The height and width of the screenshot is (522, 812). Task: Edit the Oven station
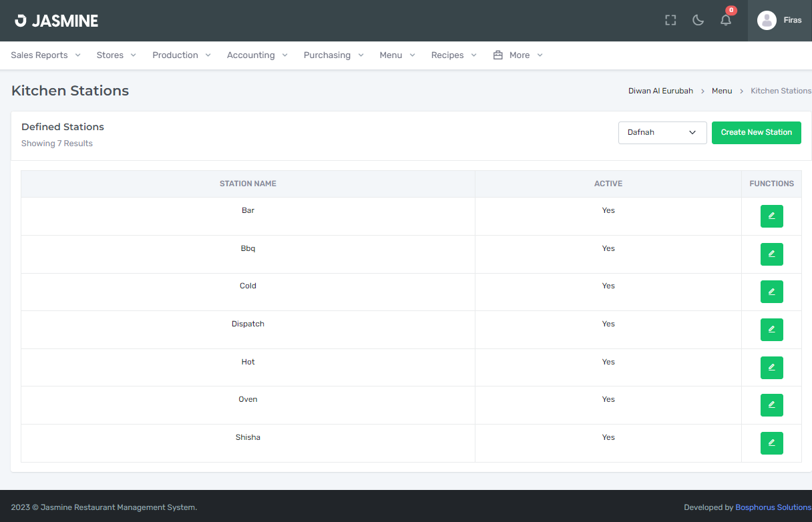771,405
